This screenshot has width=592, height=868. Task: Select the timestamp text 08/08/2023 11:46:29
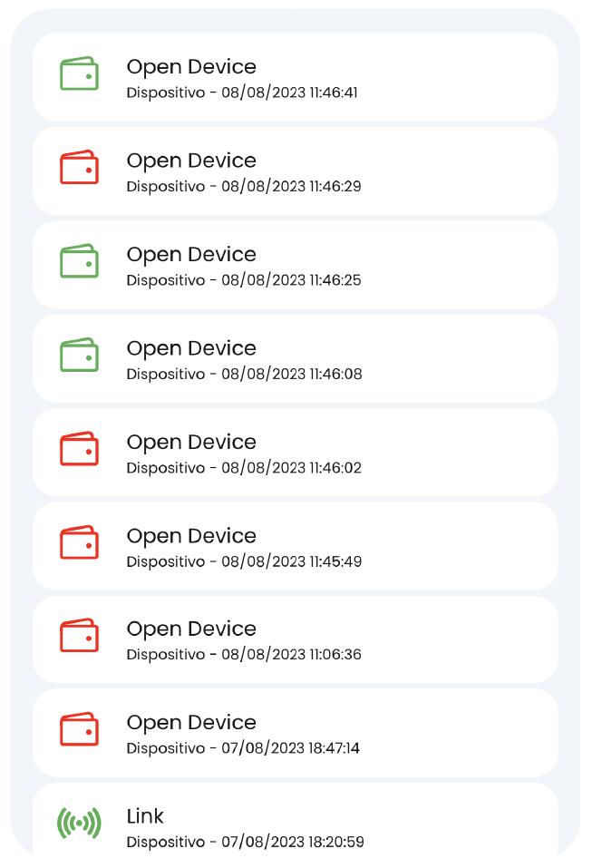click(291, 187)
